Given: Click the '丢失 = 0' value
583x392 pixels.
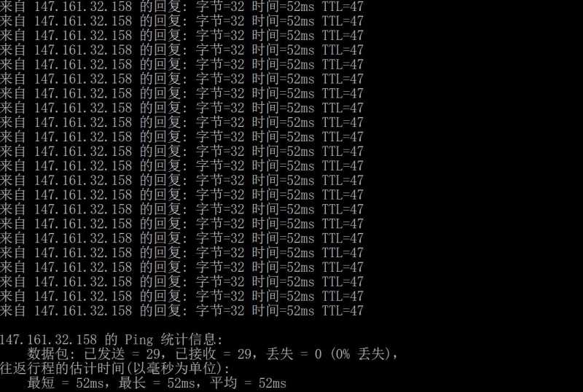Looking at the screenshot, I should pos(294,353).
